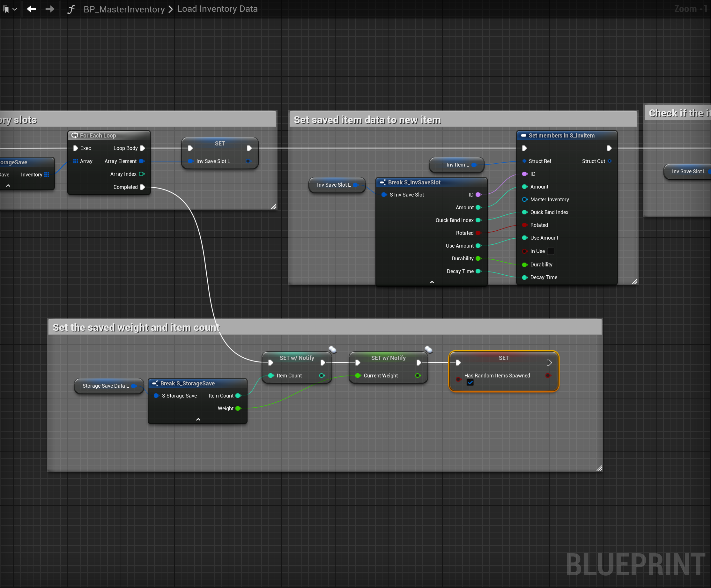Click the Set members in S_InvItem icon
The height and width of the screenshot is (588, 711).
(523, 136)
